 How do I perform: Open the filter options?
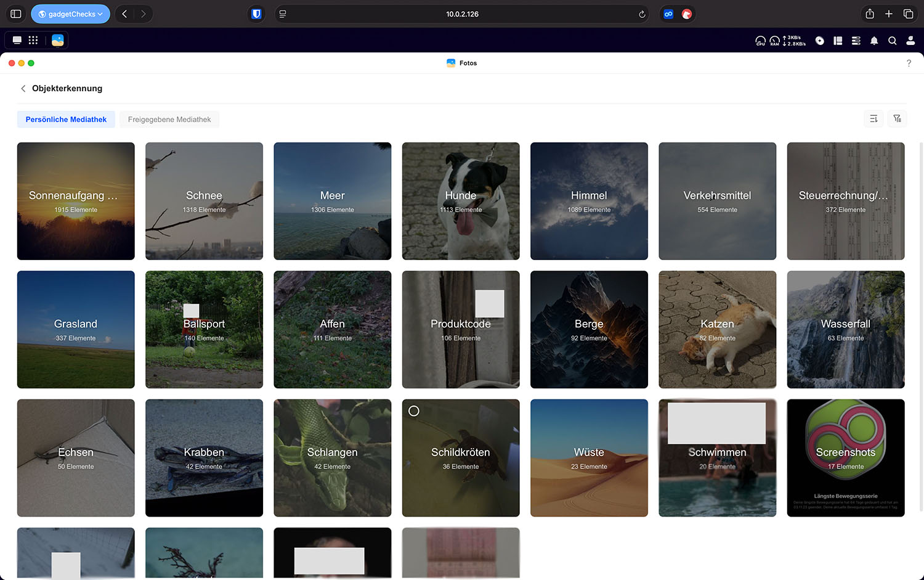(897, 119)
